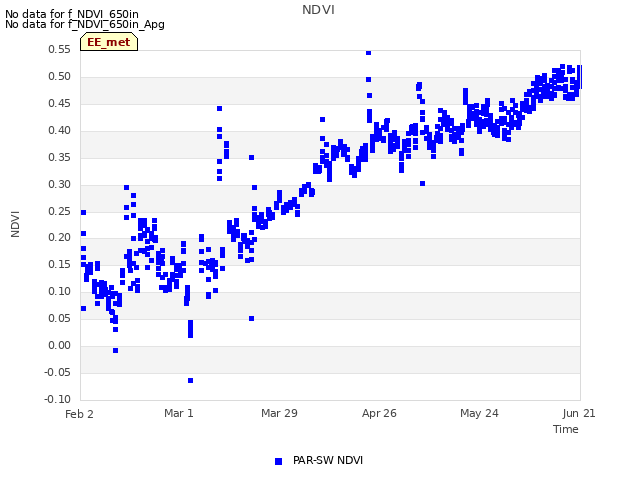The height and width of the screenshot is (480, 640).
Task: Click the May 24 x-axis tick label
Action: point(479,413)
